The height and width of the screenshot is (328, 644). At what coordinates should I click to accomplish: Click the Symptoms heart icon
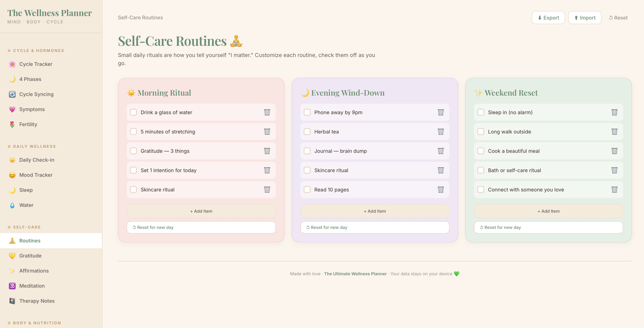tap(12, 109)
